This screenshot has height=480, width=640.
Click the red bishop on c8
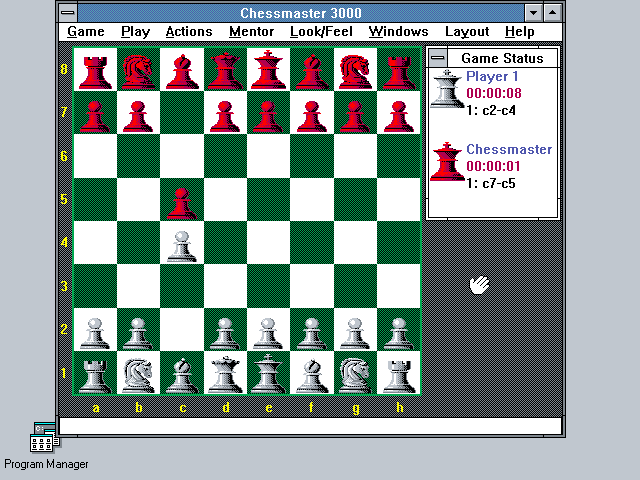pos(182,69)
